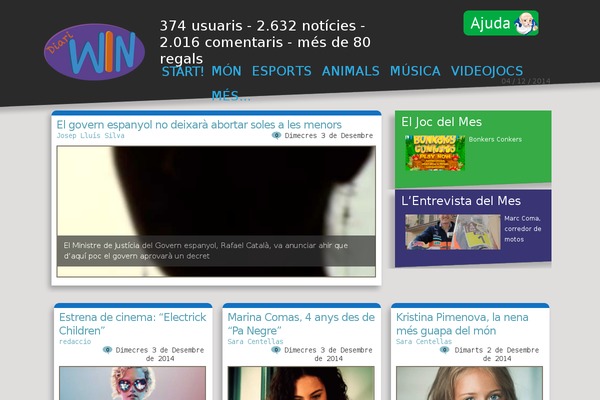Open Marc Coma, corredor de motos text

522,229
